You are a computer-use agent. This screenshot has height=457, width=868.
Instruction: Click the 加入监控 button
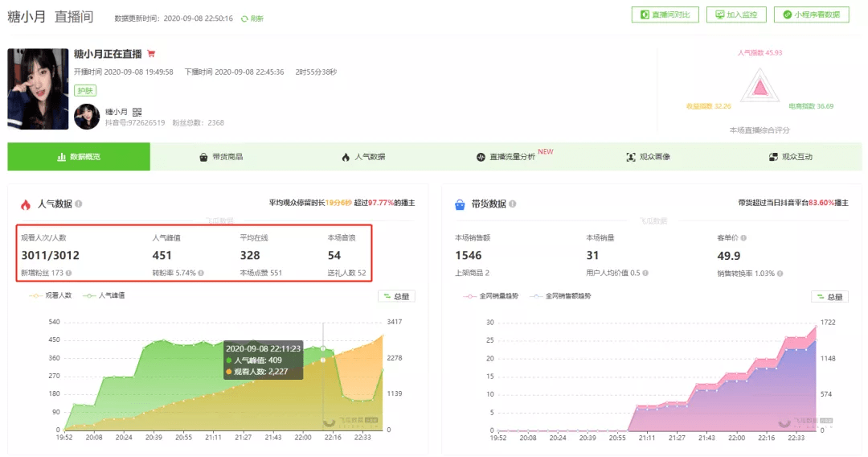(736, 15)
